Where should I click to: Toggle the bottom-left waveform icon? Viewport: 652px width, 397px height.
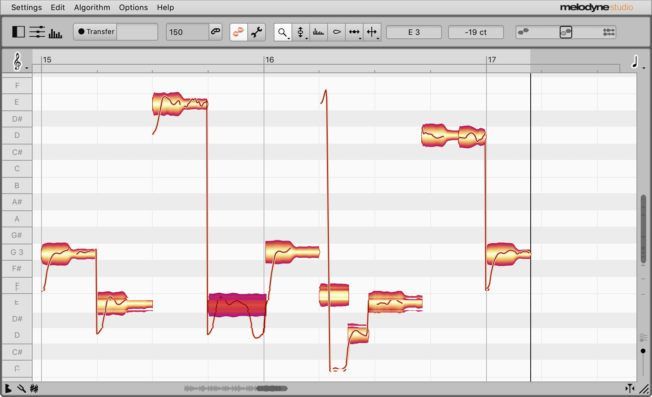(x=34, y=389)
